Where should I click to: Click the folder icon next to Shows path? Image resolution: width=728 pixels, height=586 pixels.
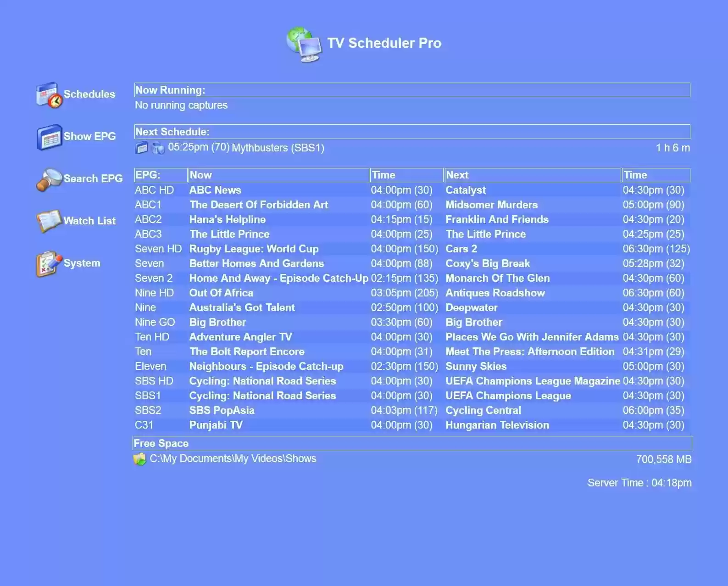(x=139, y=459)
